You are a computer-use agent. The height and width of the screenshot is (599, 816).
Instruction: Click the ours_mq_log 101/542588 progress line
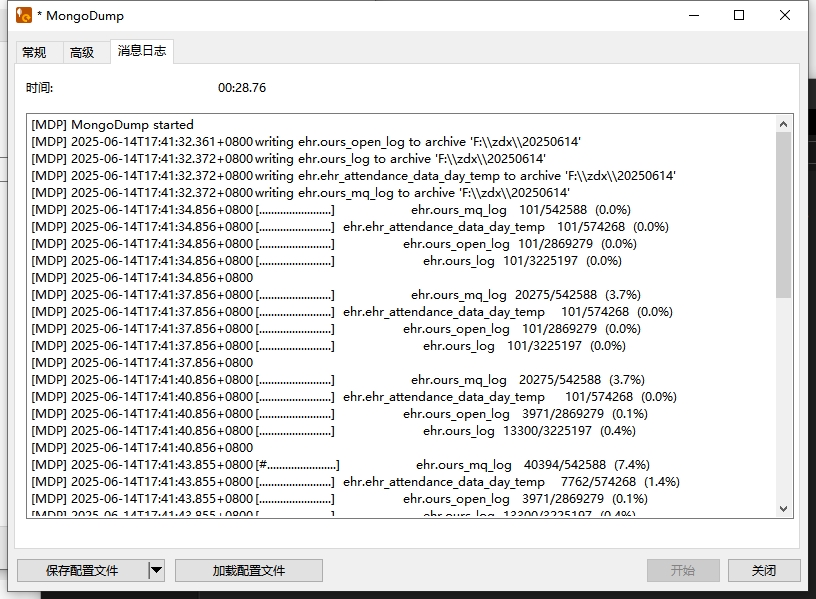331,210
